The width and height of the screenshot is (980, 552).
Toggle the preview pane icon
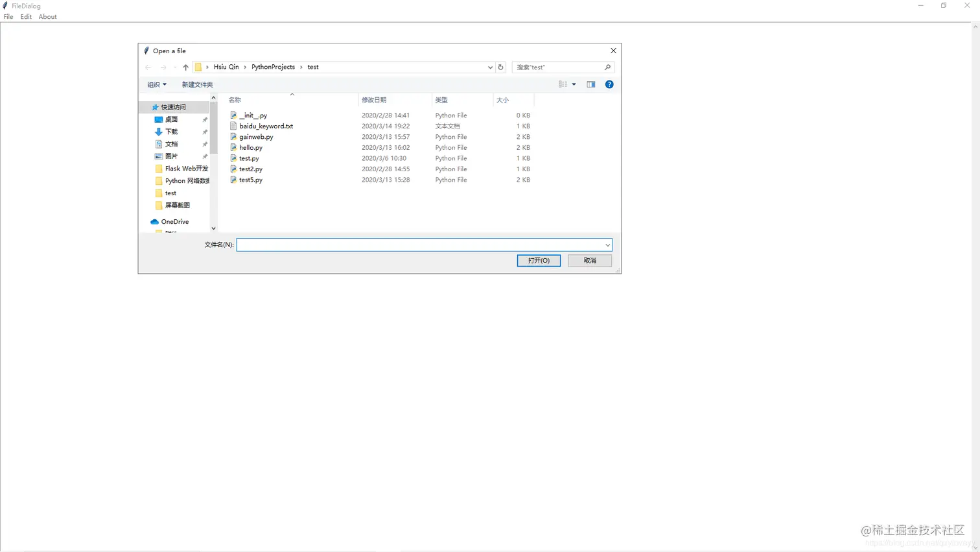click(x=591, y=84)
